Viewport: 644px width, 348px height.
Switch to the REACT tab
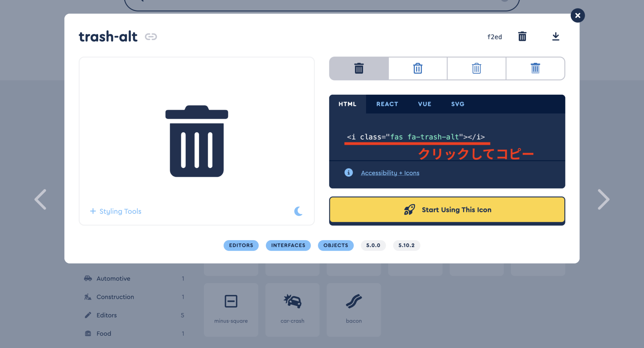pyautogui.click(x=387, y=104)
